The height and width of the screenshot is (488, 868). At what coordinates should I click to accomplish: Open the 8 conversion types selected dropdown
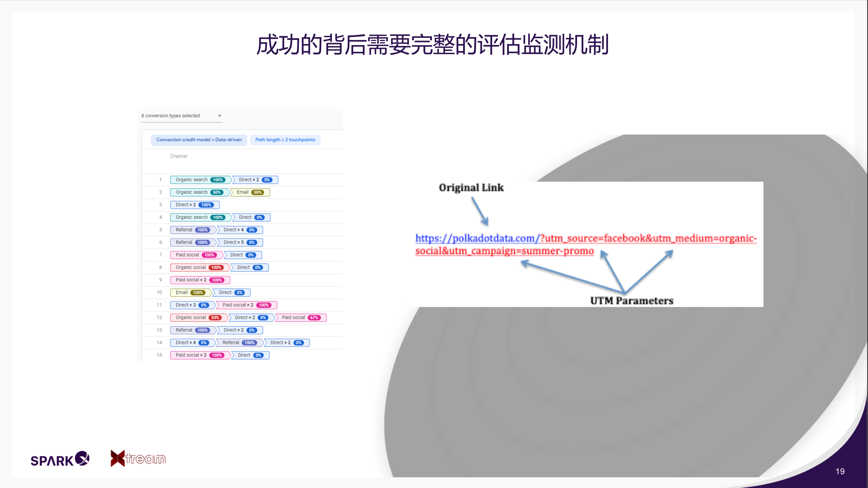[182, 116]
